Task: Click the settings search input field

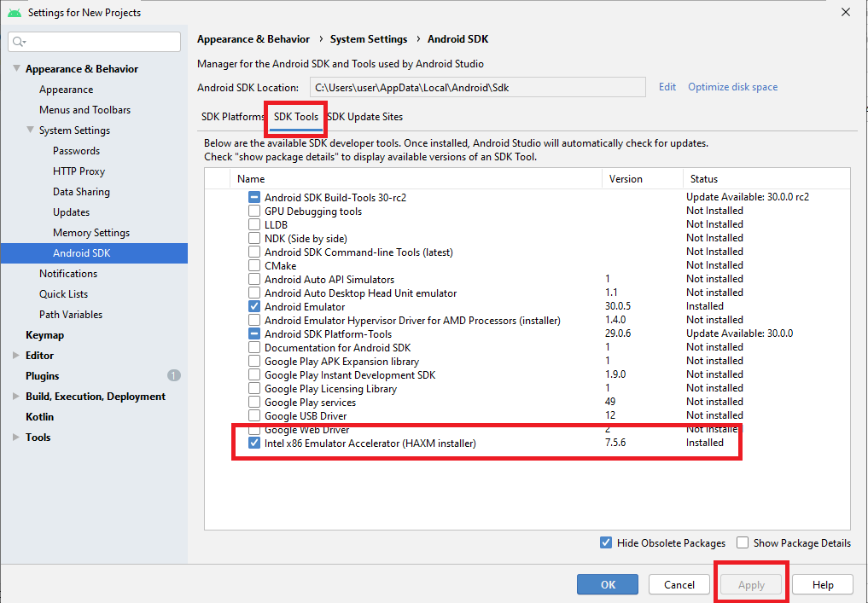Action: pyautogui.click(x=95, y=42)
